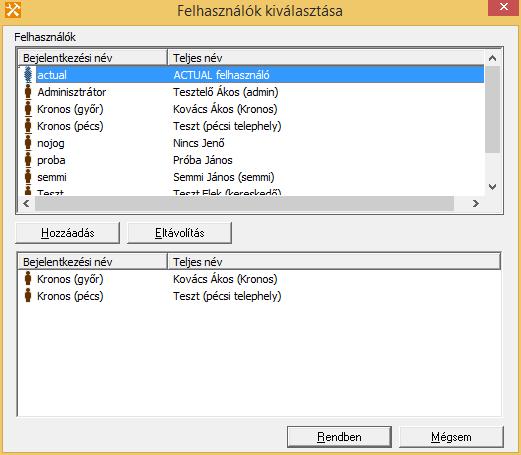
Task: Click user icon of Kronos (győr) in lower list
Action: [x=28, y=279]
